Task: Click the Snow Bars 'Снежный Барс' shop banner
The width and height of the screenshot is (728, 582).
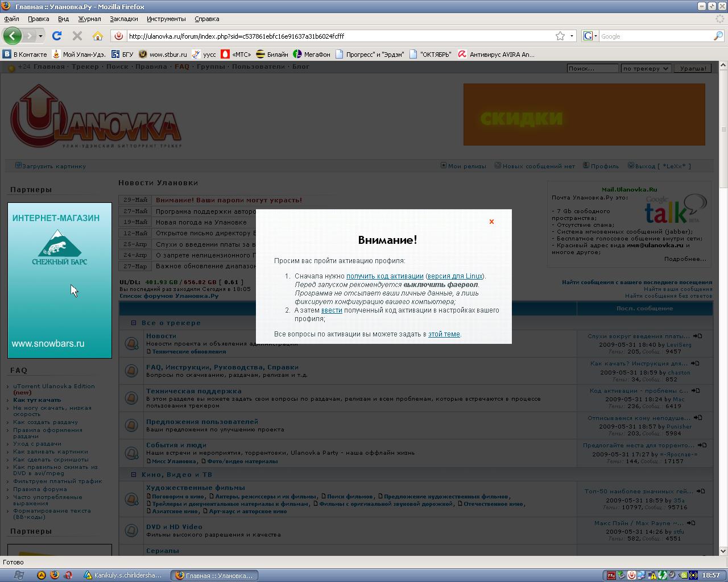Action: pyautogui.click(x=60, y=281)
